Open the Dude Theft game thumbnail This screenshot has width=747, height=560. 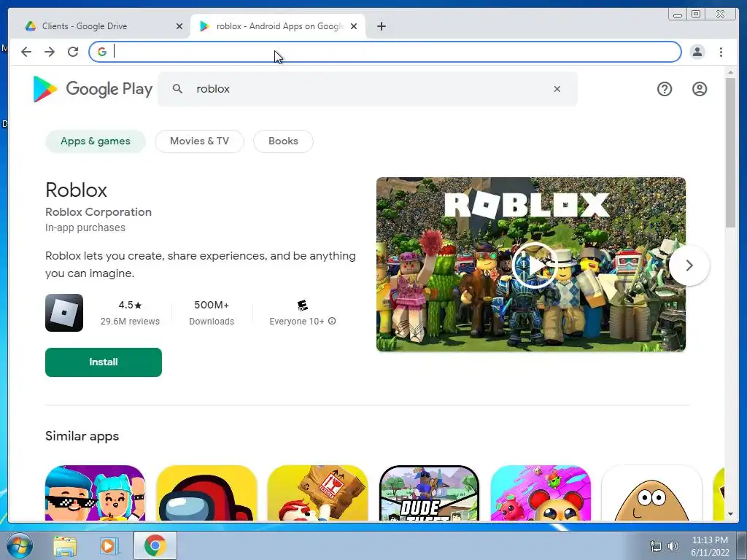click(429, 493)
